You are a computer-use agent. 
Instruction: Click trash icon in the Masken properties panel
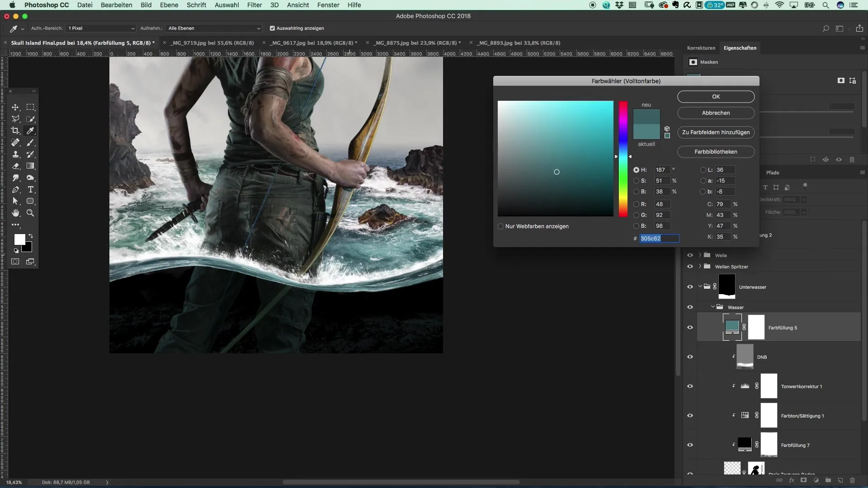point(852,160)
